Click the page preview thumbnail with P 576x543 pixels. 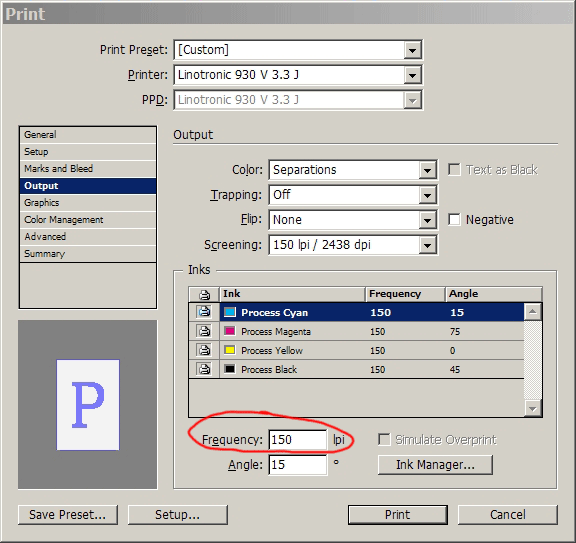[88, 404]
